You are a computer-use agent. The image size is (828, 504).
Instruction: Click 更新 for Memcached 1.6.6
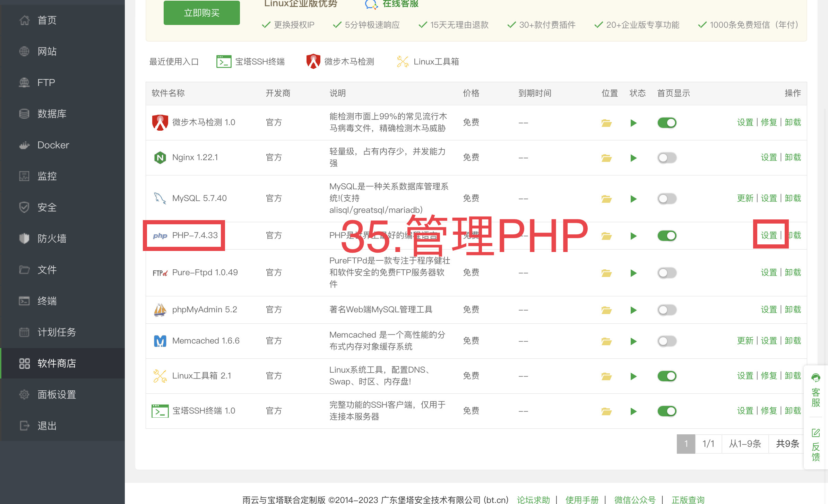coord(745,341)
